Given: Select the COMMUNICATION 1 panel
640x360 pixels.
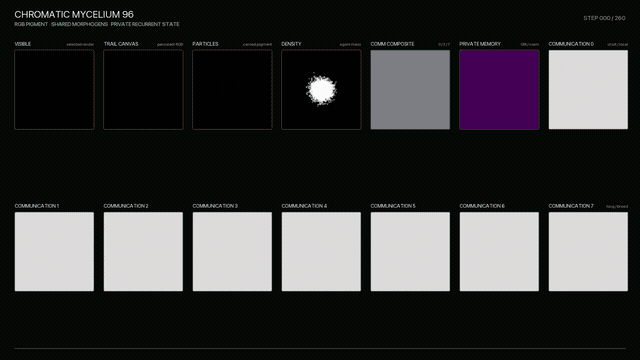Looking at the screenshot, I should point(54,251).
